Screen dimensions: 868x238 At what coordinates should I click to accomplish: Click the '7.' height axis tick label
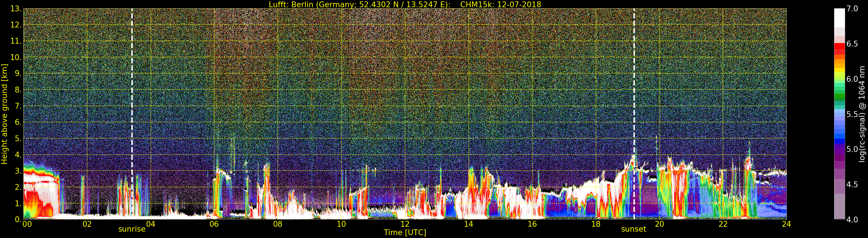[x=18, y=106]
